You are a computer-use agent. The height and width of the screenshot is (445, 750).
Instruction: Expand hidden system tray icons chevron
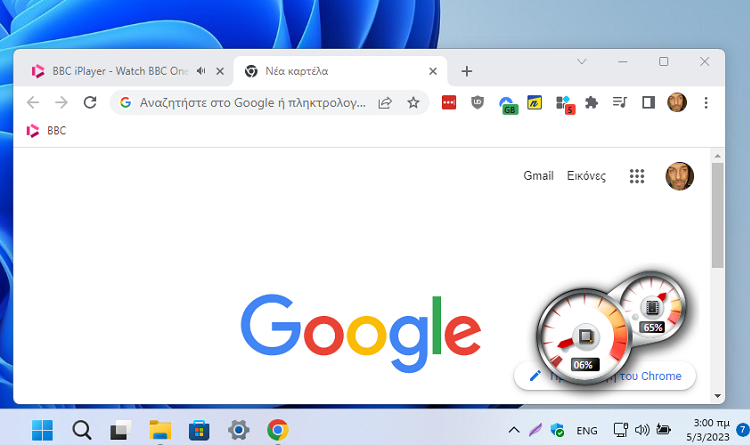point(514,430)
